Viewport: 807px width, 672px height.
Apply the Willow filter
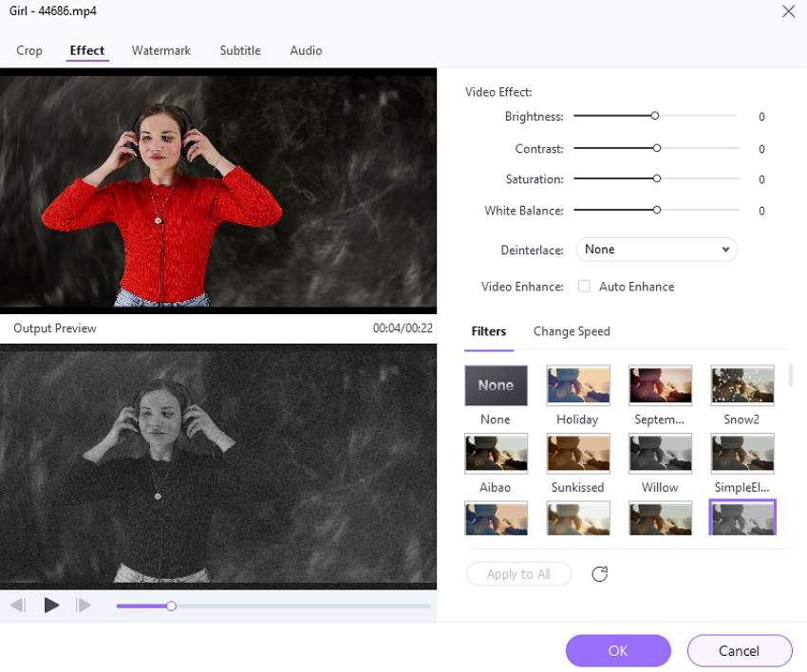pos(661,453)
